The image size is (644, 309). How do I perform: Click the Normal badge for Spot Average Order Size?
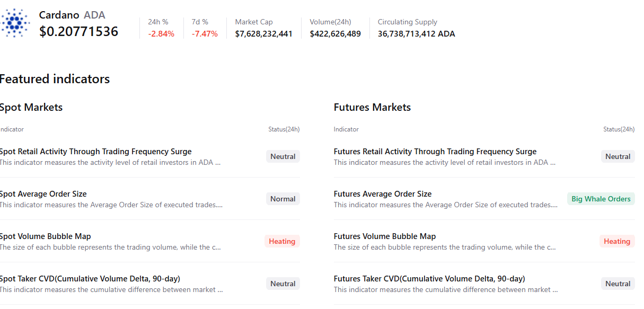click(283, 199)
